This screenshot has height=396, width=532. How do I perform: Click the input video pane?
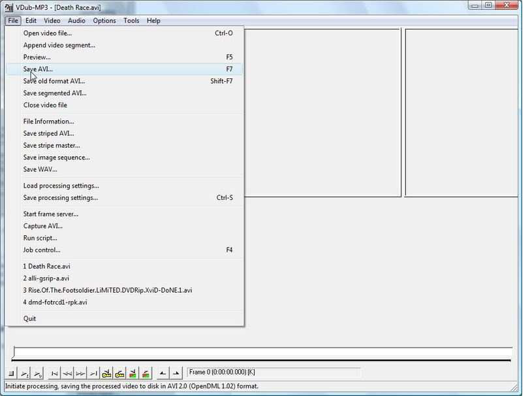pyautogui.click(x=322, y=113)
